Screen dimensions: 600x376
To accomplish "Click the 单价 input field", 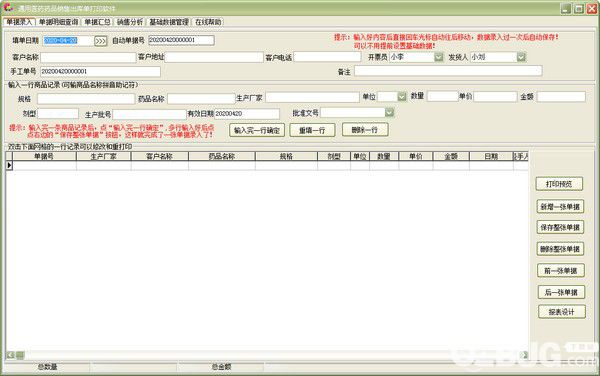I will point(495,97).
